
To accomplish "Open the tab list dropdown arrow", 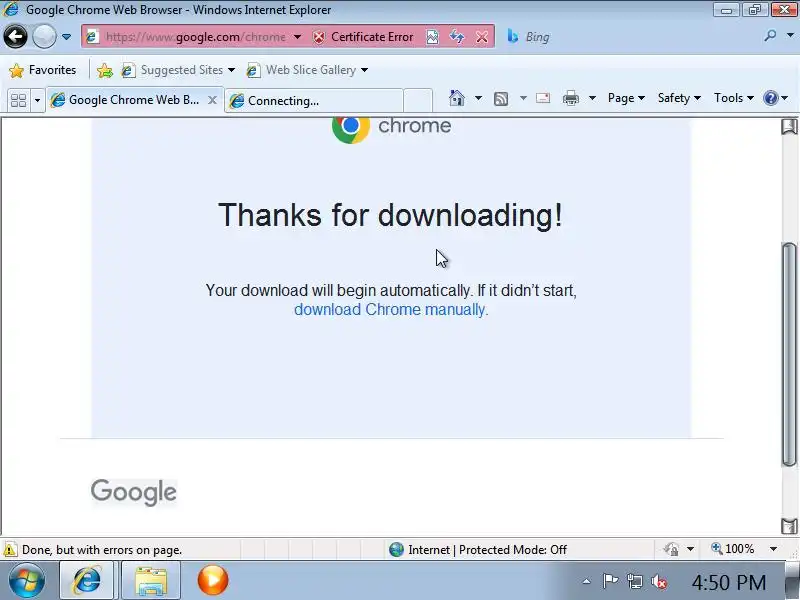I will coord(37,100).
